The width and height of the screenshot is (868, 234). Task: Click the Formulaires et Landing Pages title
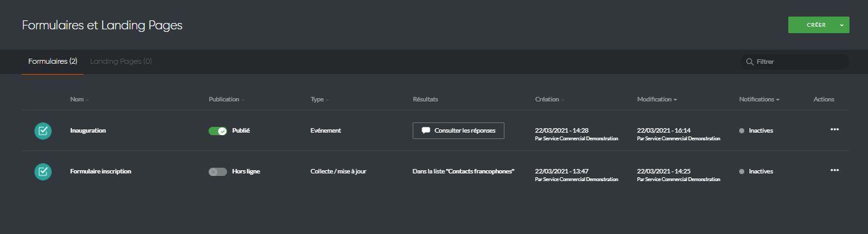click(102, 26)
